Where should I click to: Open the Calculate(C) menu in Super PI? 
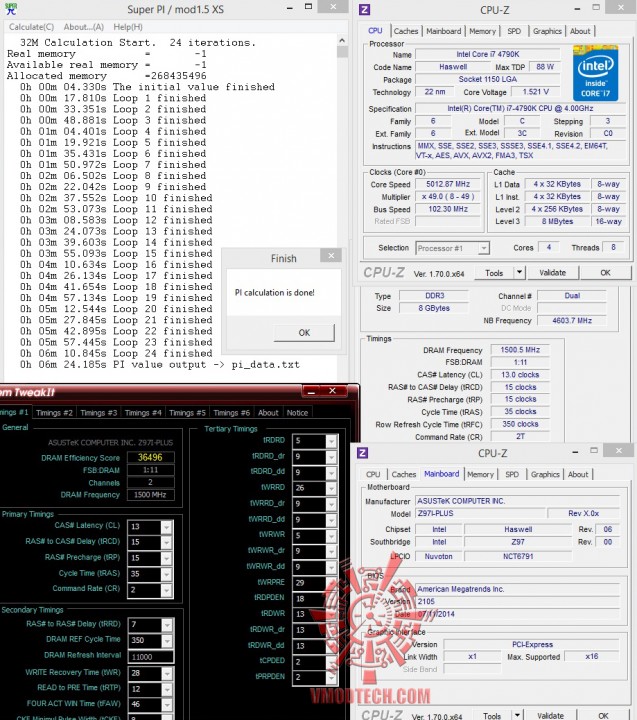click(31, 27)
